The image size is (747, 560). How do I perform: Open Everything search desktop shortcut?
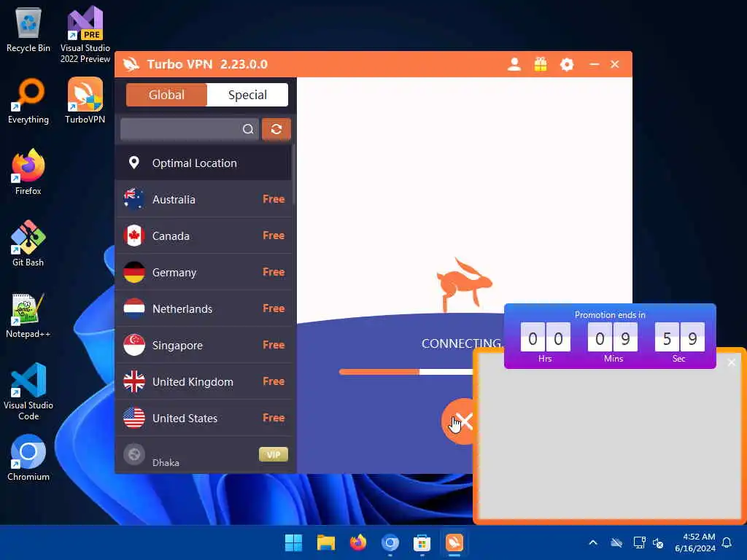(x=28, y=101)
